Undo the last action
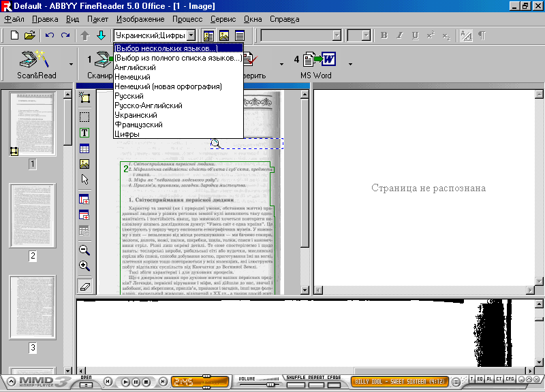 (x=50, y=35)
